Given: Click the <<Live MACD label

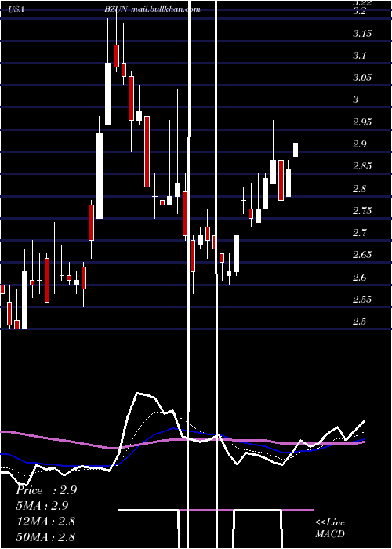Looking at the screenshot, I should click(x=330, y=529).
